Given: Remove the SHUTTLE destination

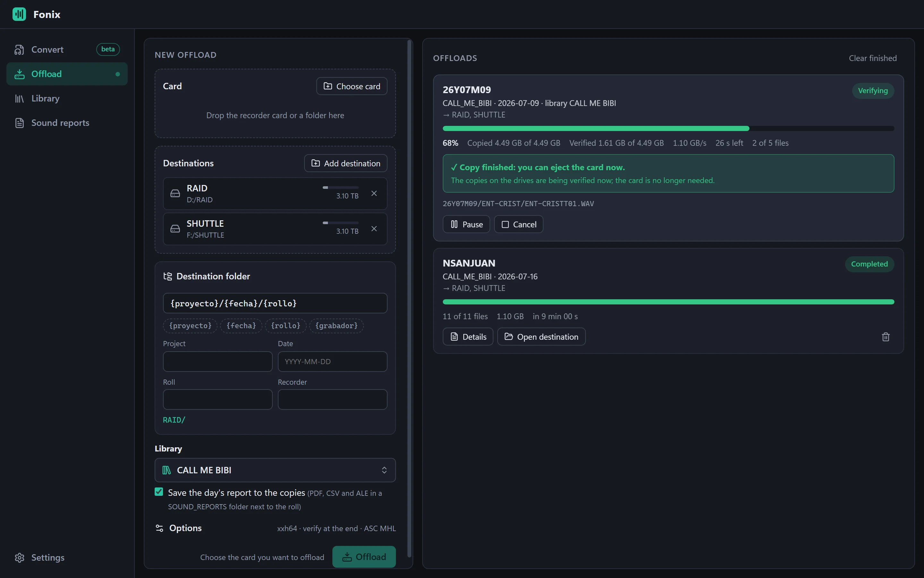Looking at the screenshot, I should [374, 229].
